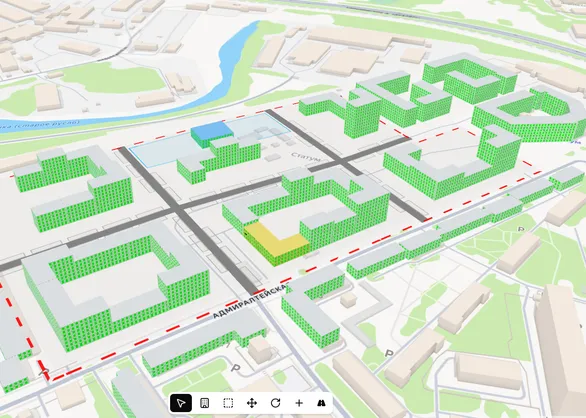586x418 pixels.
Task: Select the yellow highlighted building
Action: (277, 244)
